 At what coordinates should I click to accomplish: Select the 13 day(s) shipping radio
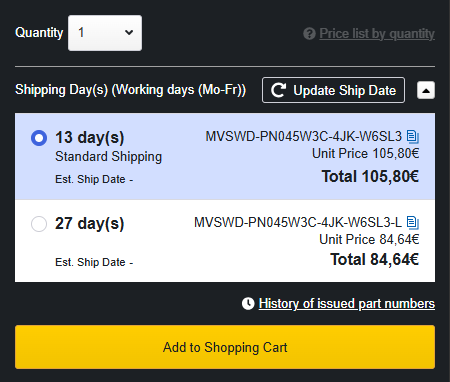click(39, 138)
